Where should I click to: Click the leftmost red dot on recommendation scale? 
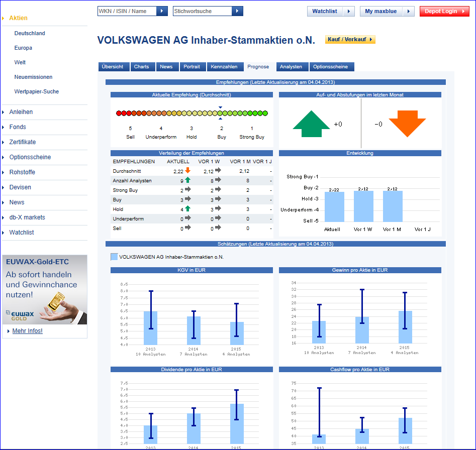click(x=119, y=113)
